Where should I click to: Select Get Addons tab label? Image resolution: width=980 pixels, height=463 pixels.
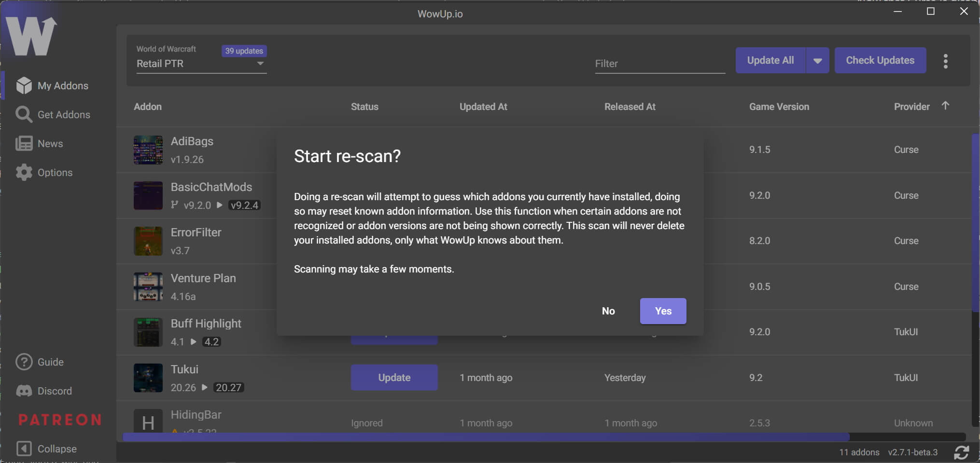(x=64, y=115)
